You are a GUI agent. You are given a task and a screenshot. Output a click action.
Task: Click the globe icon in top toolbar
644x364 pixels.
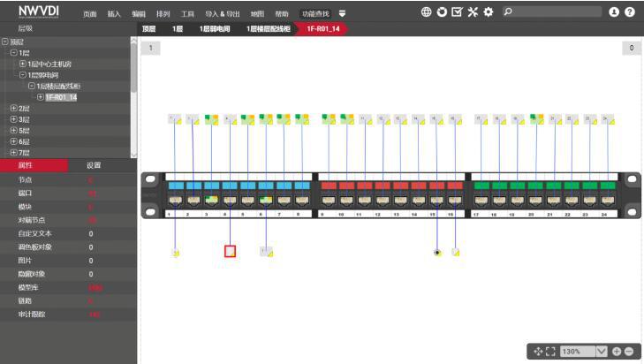pos(427,12)
